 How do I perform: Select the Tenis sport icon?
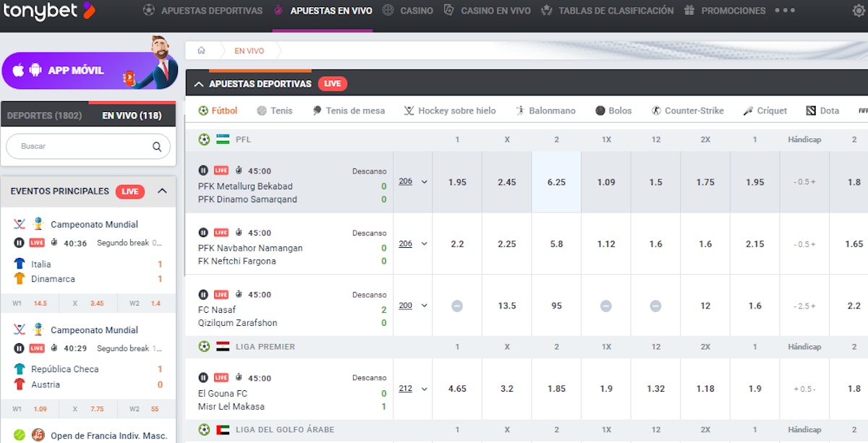tap(262, 111)
